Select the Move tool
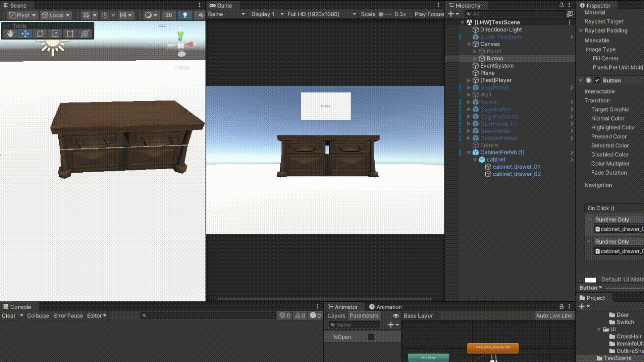The image size is (644, 362). coord(25,34)
